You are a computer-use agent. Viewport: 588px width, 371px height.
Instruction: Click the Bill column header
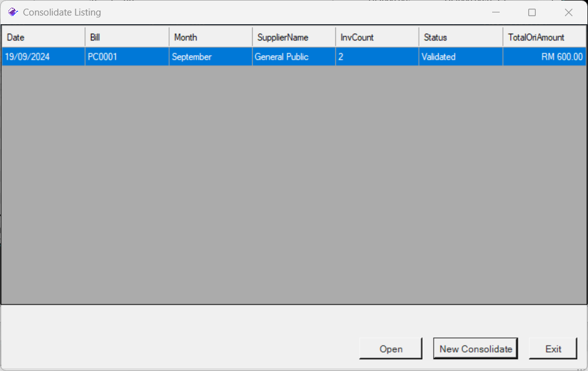tap(127, 37)
